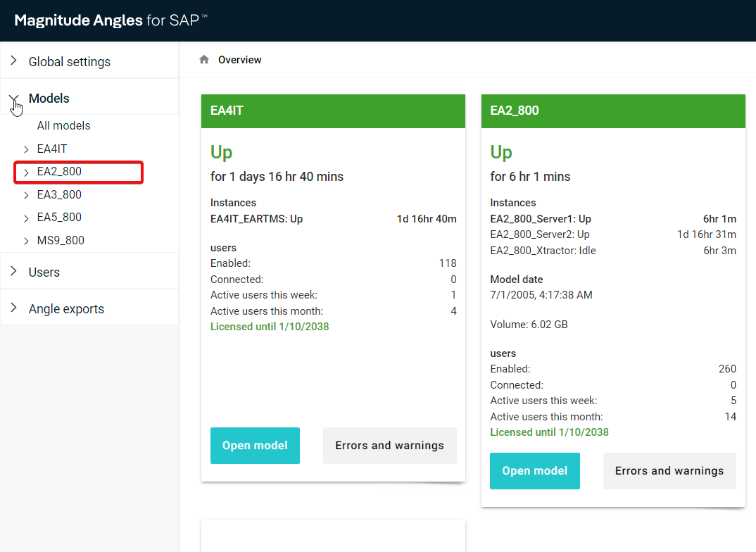756x552 pixels.
Task: Click the home icon in breadcrumb
Action: 204,60
